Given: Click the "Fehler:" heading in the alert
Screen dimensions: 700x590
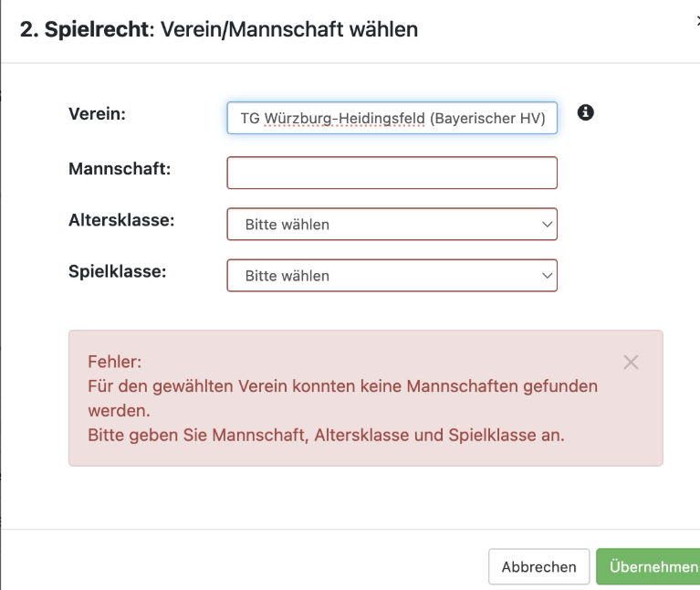Looking at the screenshot, I should 114,361.
